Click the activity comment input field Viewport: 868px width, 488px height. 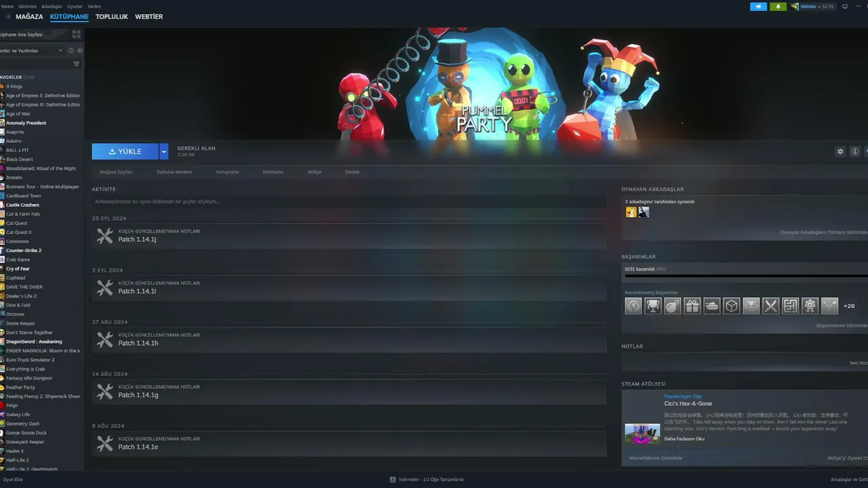[x=349, y=202]
